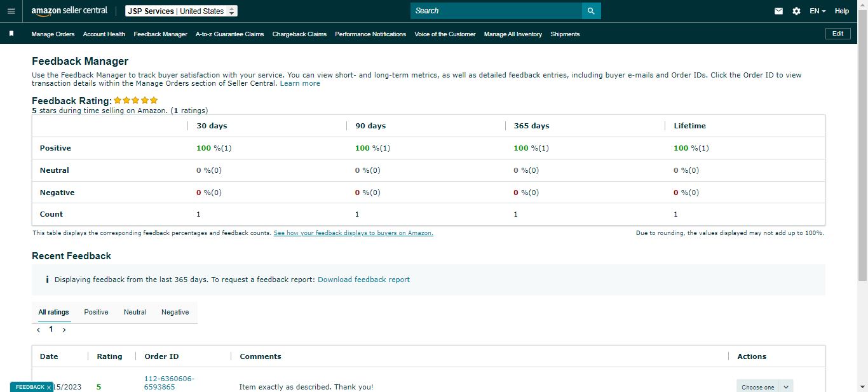Close the FEEDBACK tab with its X
This screenshot has height=392, width=868.
point(49,387)
